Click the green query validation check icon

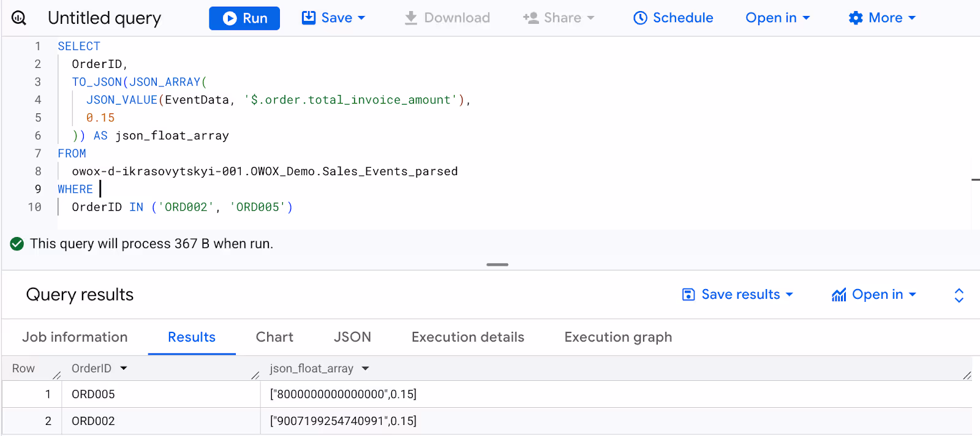(17, 244)
